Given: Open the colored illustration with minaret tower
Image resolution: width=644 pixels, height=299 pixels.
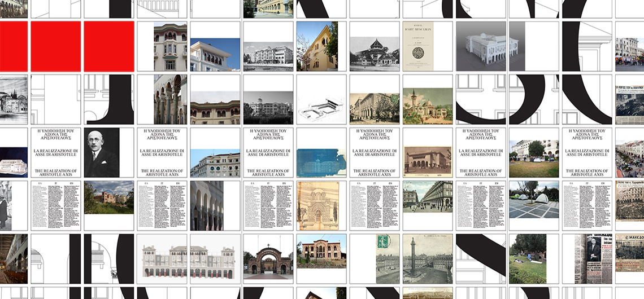Looking at the screenshot, I should click(428, 106).
